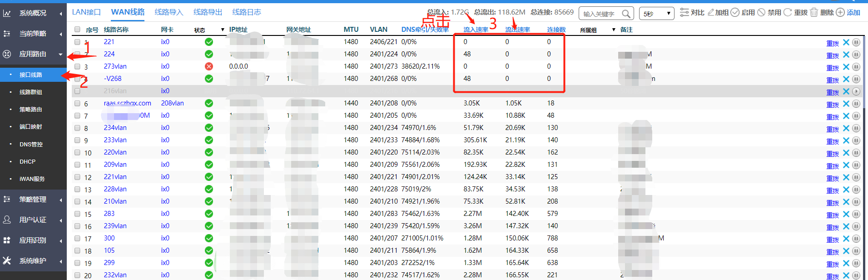Delete line 273vlan using blue X icon
This screenshot has width=868, height=280.
846,67
